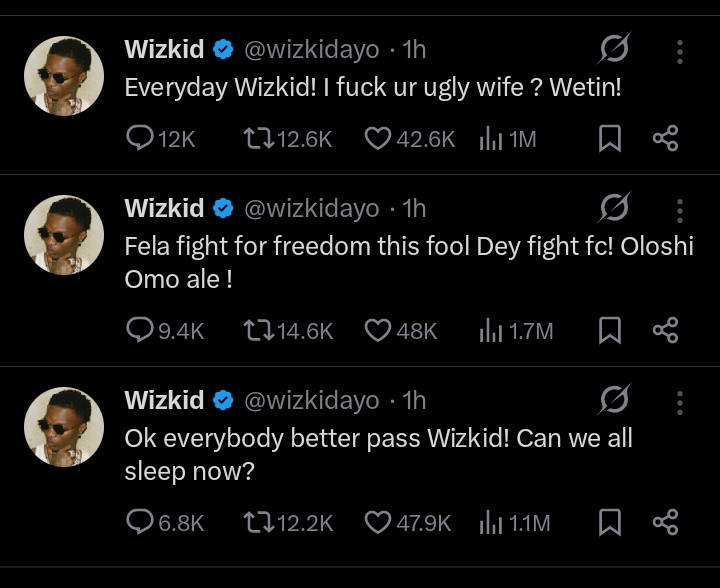Open the @wizkidayo handle on second tweet
The height and width of the screenshot is (588, 720).
[312, 208]
